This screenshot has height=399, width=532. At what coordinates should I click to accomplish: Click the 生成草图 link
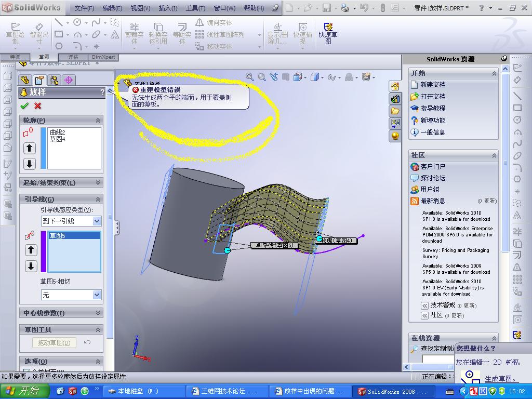501,379
